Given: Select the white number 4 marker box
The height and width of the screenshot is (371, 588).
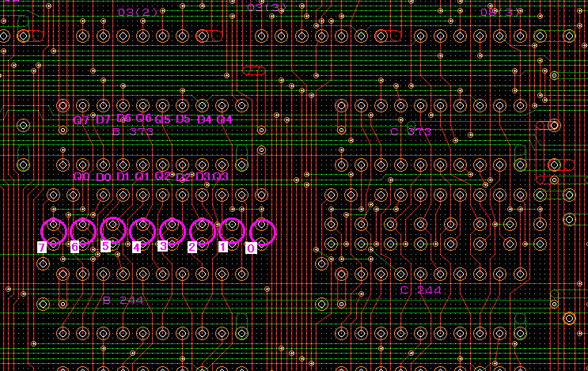Looking at the screenshot, I should click(136, 248).
